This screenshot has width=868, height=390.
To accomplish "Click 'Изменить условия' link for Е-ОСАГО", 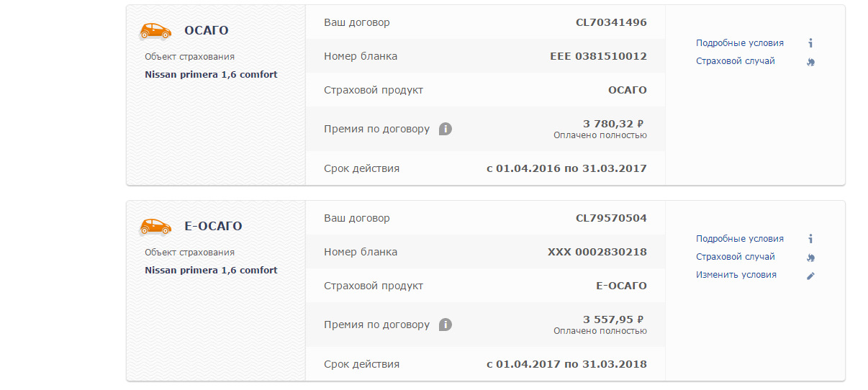I will click(x=736, y=275).
